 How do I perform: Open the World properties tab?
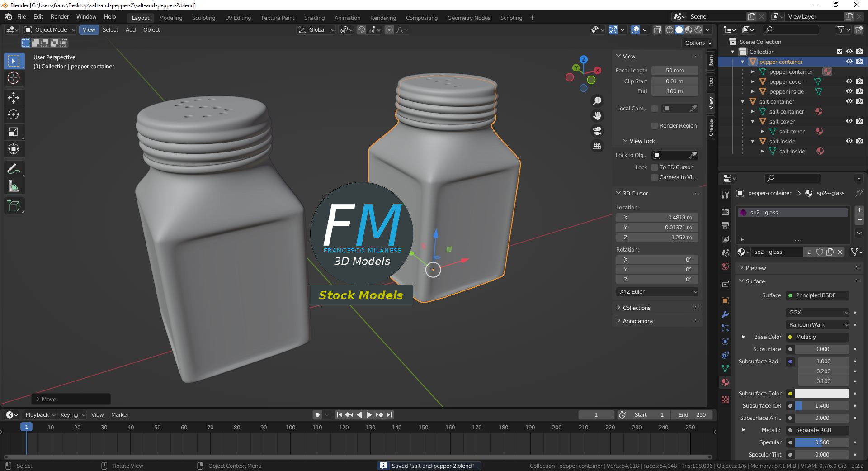point(725,266)
